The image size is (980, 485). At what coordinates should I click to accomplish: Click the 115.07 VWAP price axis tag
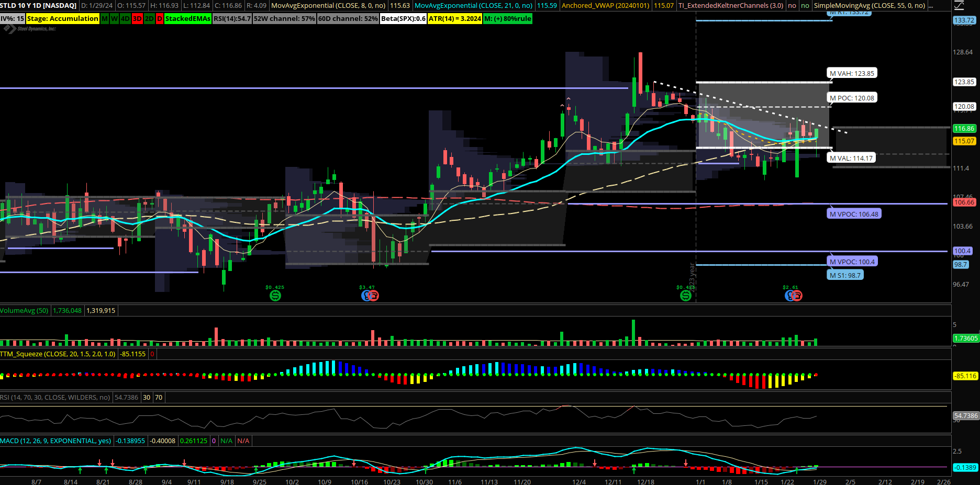click(x=964, y=141)
